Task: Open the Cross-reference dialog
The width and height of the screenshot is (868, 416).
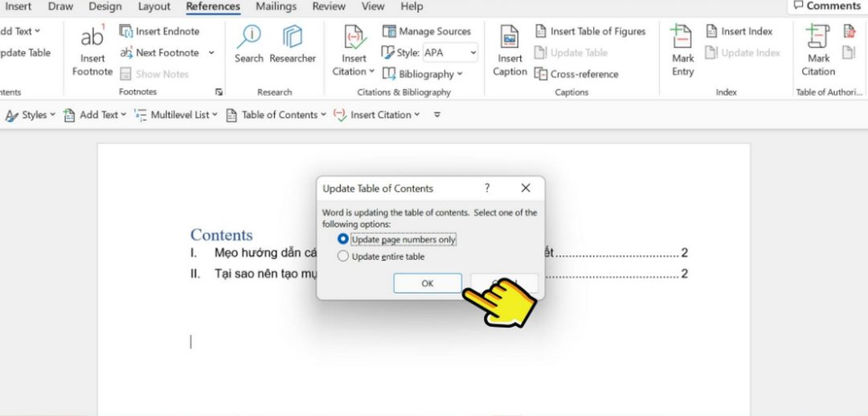Action: pyautogui.click(x=575, y=74)
